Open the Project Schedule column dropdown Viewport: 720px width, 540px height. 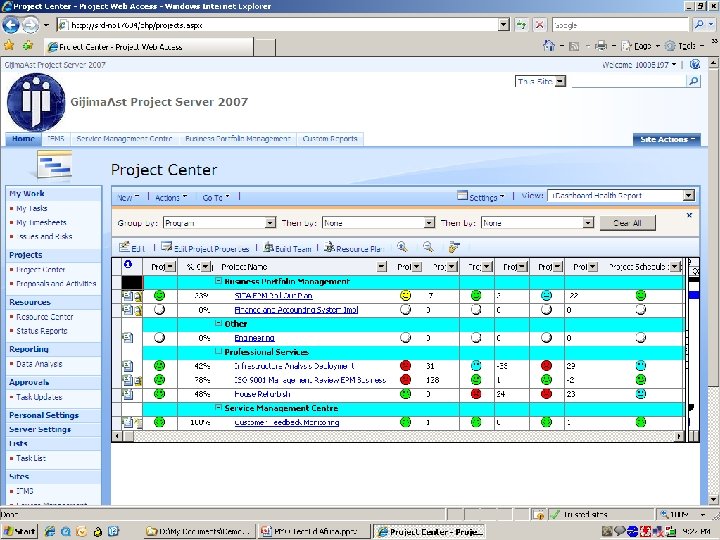tap(675, 266)
